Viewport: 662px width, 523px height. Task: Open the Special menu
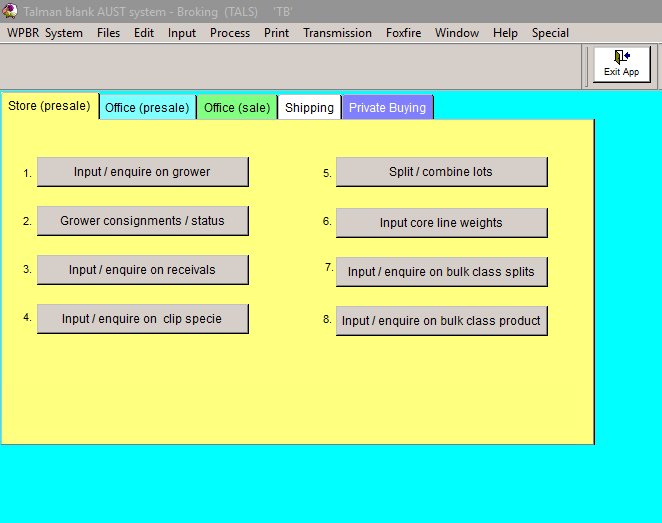[x=550, y=33]
